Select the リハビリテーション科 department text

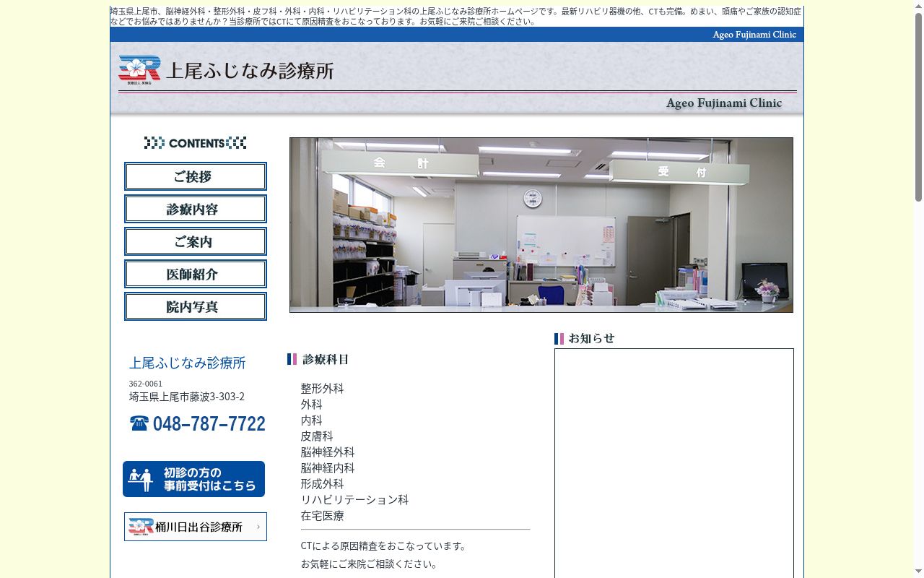pyautogui.click(x=354, y=500)
